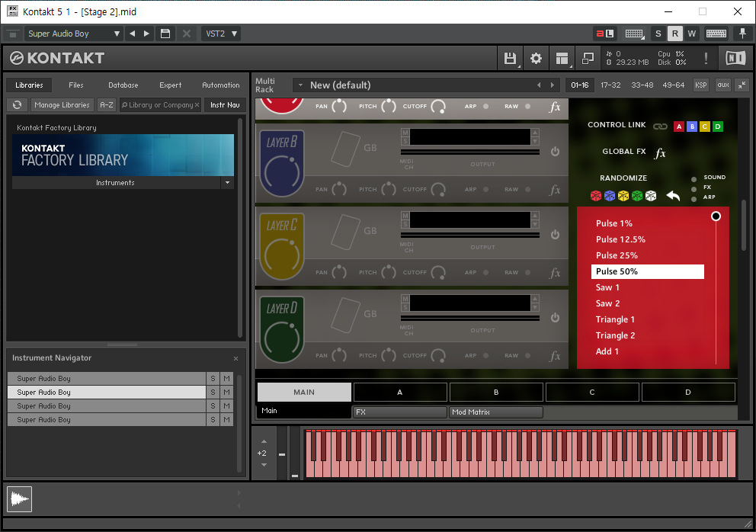Open layer tab A

click(x=399, y=392)
